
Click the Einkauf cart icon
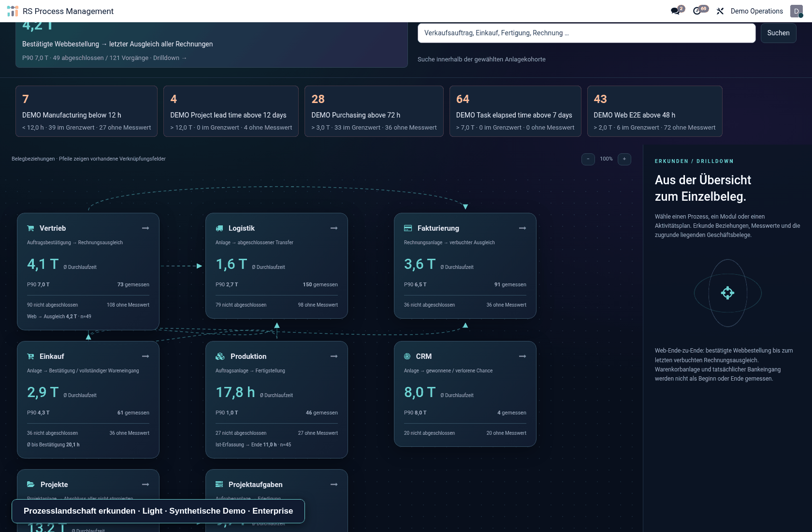click(31, 356)
